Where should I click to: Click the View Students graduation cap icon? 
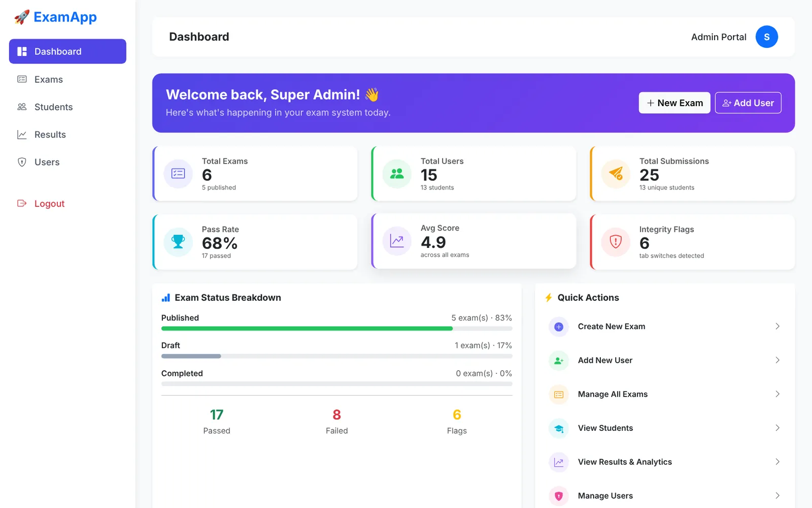click(x=559, y=428)
